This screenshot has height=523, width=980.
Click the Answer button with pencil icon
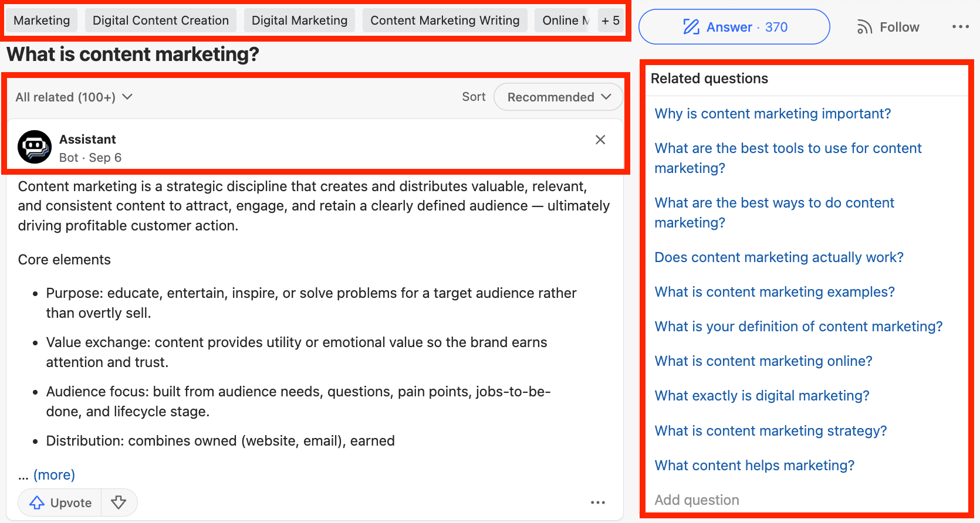pos(734,27)
